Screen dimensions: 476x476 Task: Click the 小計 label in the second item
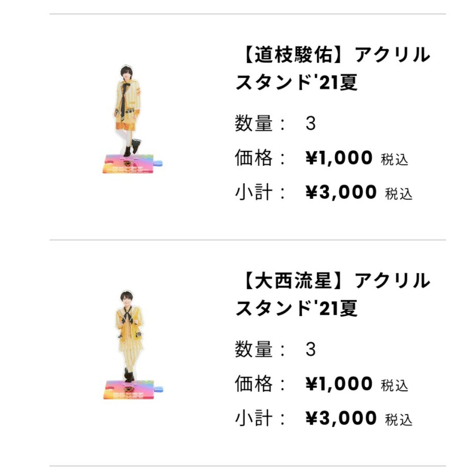254,418
